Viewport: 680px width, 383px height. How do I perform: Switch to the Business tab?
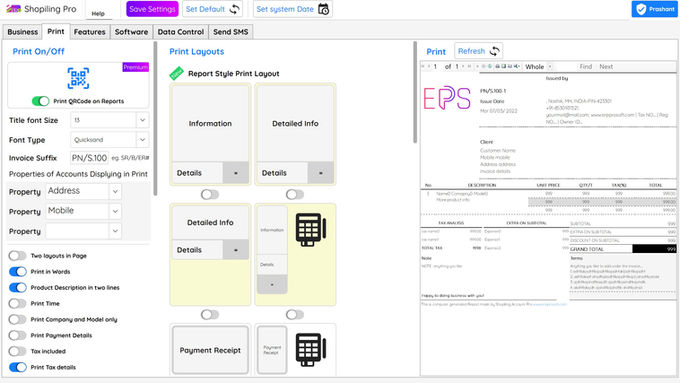tap(23, 32)
